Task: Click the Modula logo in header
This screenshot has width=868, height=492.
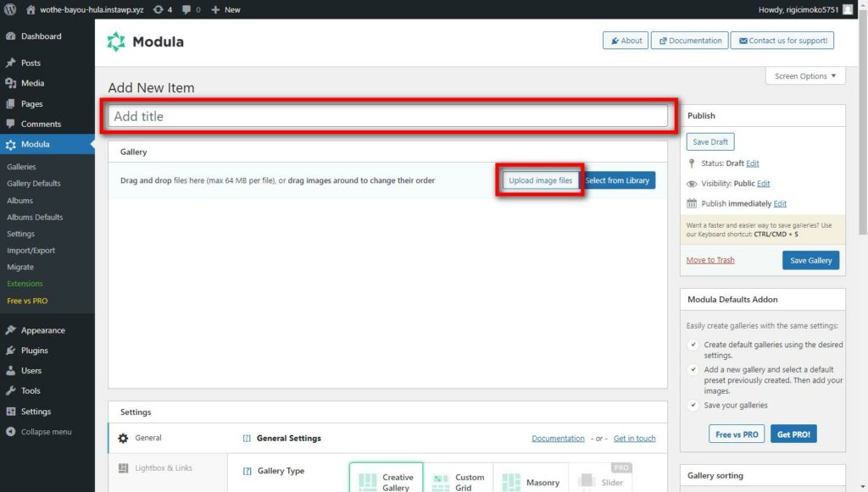Action: [x=116, y=41]
